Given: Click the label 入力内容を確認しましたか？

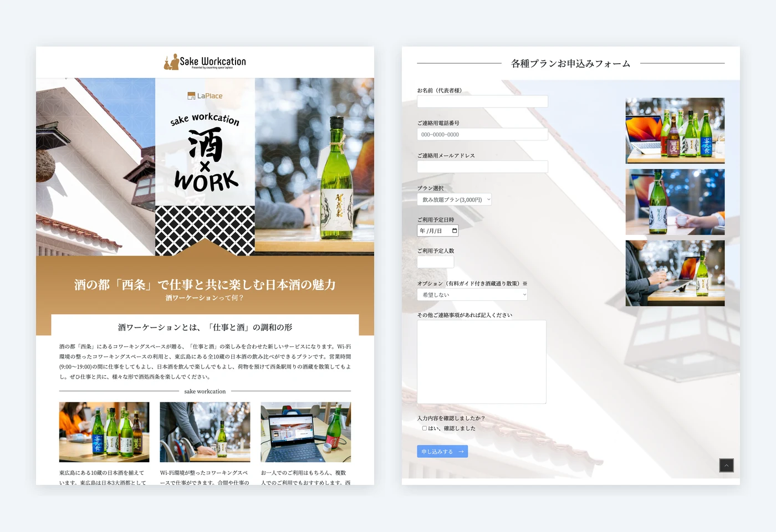Looking at the screenshot, I should coord(451,418).
